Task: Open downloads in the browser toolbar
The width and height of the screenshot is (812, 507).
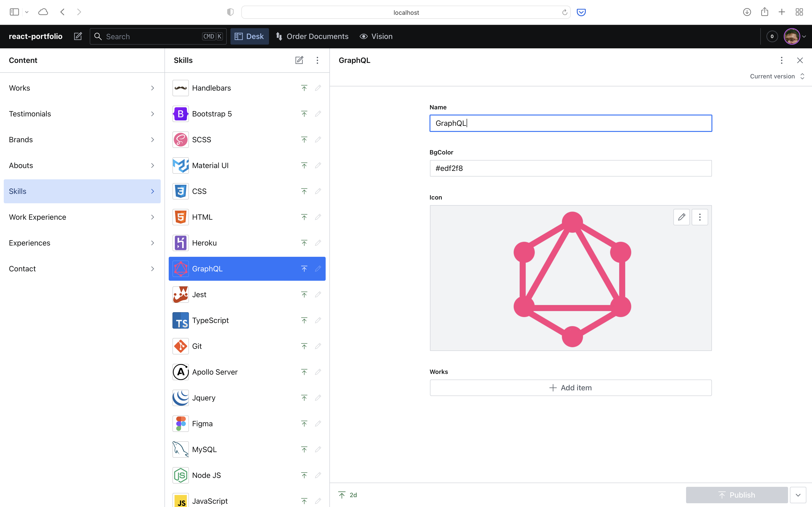Action: 747,12
